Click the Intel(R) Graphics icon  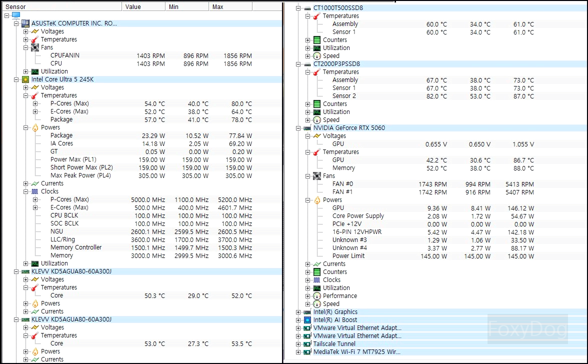click(x=307, y=312)
